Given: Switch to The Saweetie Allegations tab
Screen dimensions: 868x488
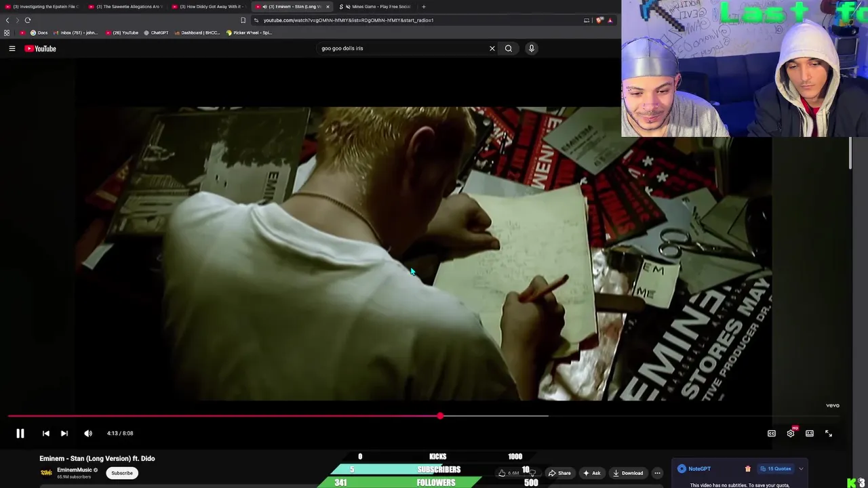Looking at the screenshot, I should (125, 7).
